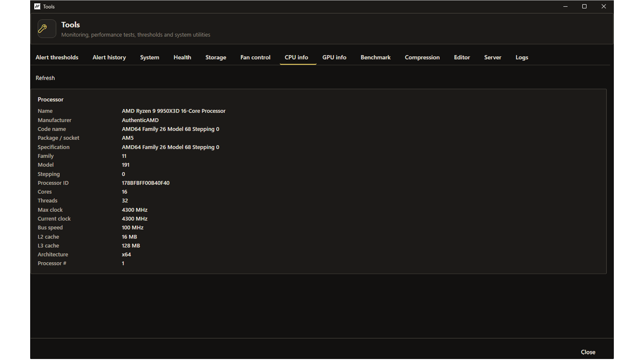The image size is (644, 362).
Task: Click the Max clock label
Action: pyautogui.click(x=50, y=210)
